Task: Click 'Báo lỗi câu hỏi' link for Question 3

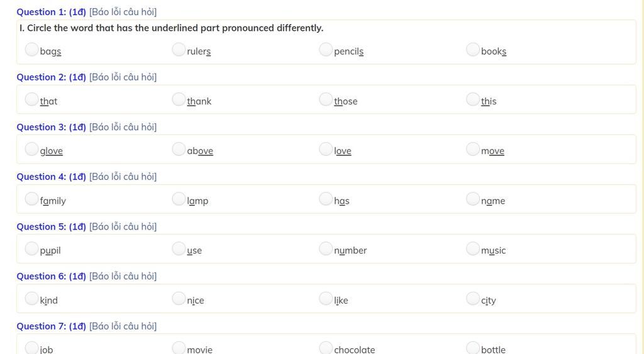Action: tap(123, 127)
